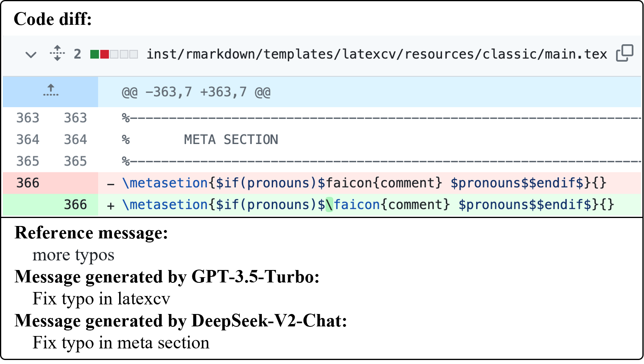This screenshot has height=364, width=644.
Task: Open the classic/main.tex file path link
Action: [x=377, y=54]
